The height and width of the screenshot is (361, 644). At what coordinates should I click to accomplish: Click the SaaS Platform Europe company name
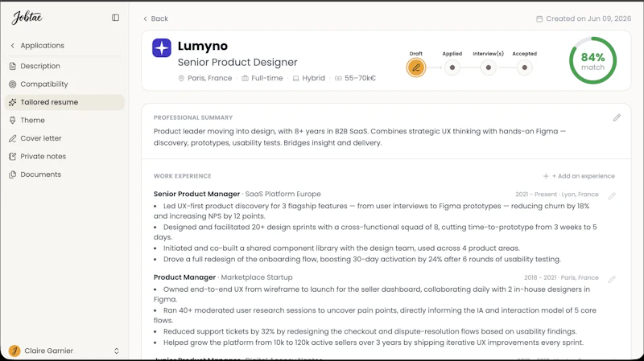[x=283, y=194]
